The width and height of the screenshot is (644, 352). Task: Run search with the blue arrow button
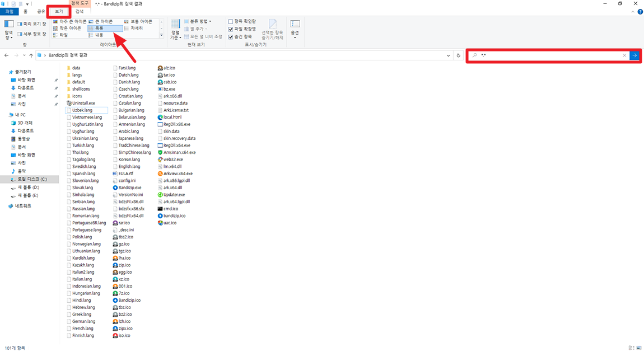[x=634, y=55]
